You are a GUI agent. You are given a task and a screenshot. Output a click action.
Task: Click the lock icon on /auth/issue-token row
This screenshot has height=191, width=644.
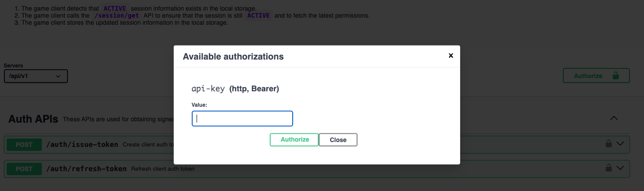[x=608, y=144]
